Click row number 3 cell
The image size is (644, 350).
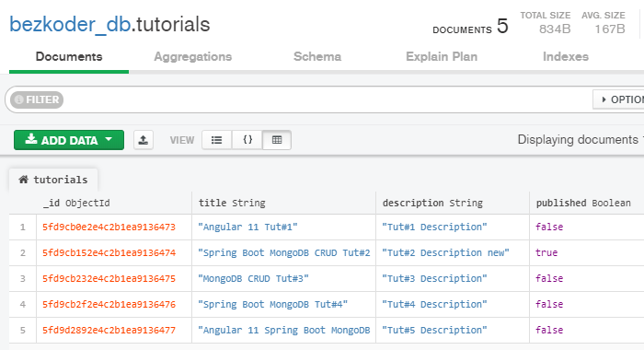[x=23, y=279]
